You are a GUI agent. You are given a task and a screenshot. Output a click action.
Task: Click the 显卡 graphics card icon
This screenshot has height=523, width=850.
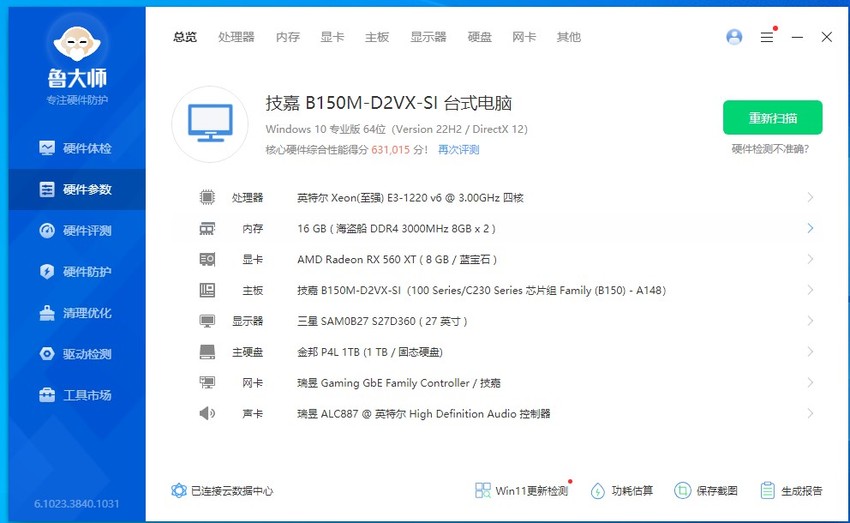pyautogui.click(x=207, y=259)
